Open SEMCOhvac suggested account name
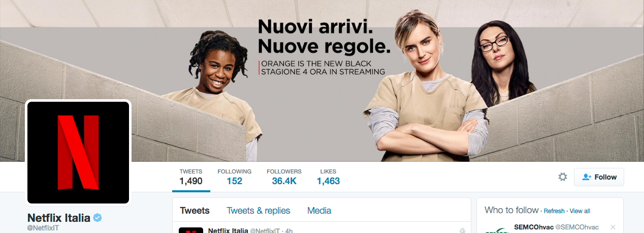This screenshot has width=644, height=233. [x=534, y=227]
